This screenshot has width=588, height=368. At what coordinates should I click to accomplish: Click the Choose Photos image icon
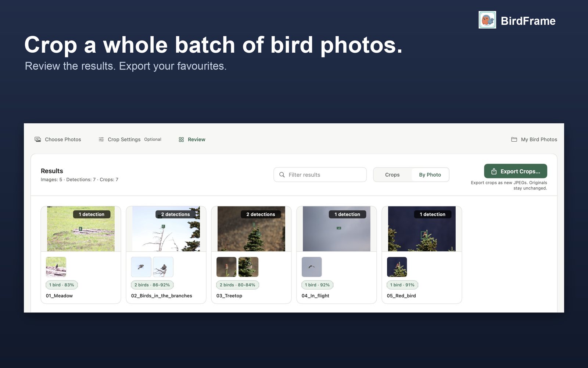pos(38,139)
